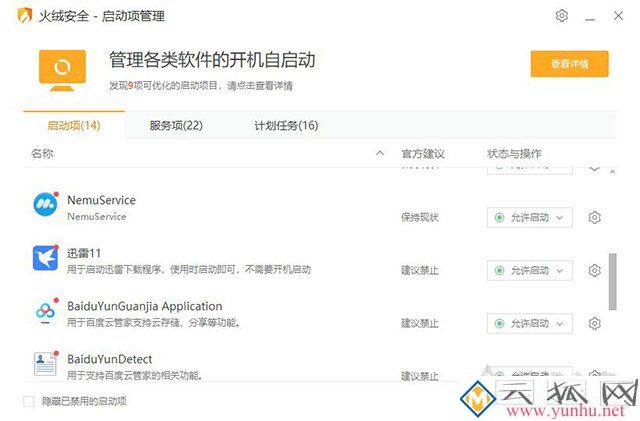Click the BaiduYunGuanjia Application icon
This screenshot has height=421, width=640.
[x=45, y=311]
